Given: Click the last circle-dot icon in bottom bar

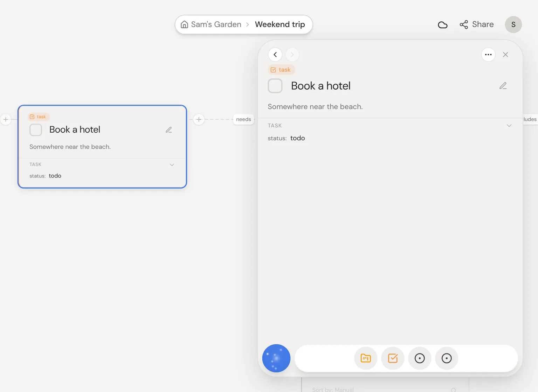Looking at the screenshot, I should [x=447, y=358].
